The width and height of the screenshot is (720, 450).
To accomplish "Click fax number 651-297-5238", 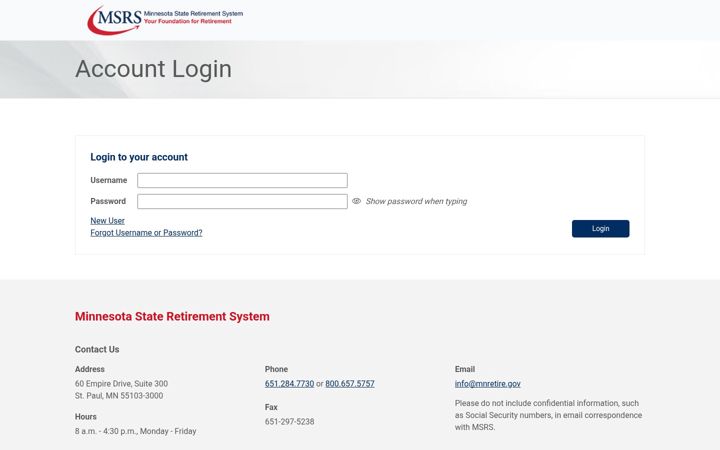I will (289, 422).
